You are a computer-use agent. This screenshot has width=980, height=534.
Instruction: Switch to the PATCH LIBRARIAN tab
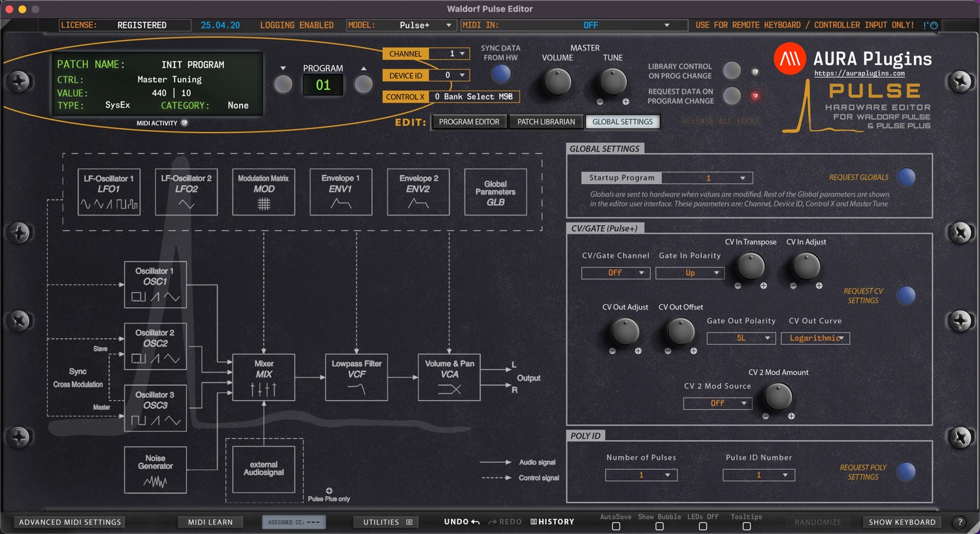[546, 122]
